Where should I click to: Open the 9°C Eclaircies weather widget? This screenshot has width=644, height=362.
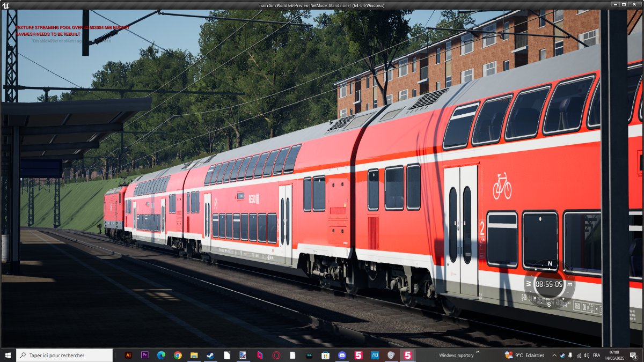(x=524, y=355)
